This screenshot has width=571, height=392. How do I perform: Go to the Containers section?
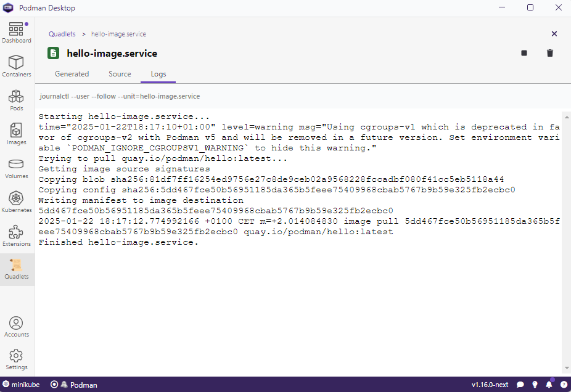point(16,67)
